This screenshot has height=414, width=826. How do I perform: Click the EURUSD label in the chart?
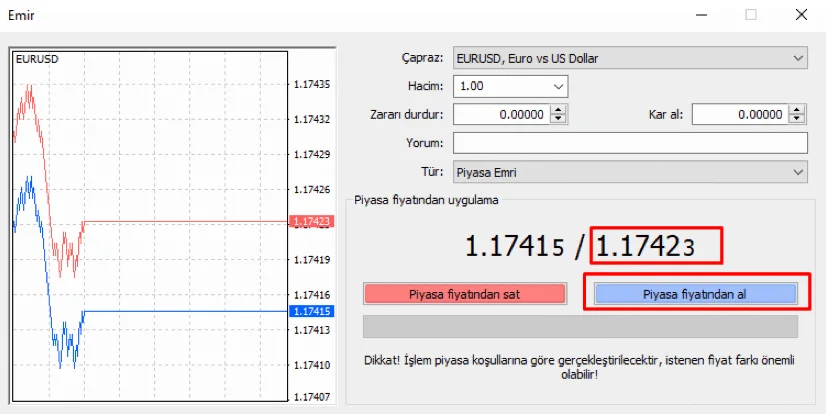pyautogui.click(x=37, y=59)
